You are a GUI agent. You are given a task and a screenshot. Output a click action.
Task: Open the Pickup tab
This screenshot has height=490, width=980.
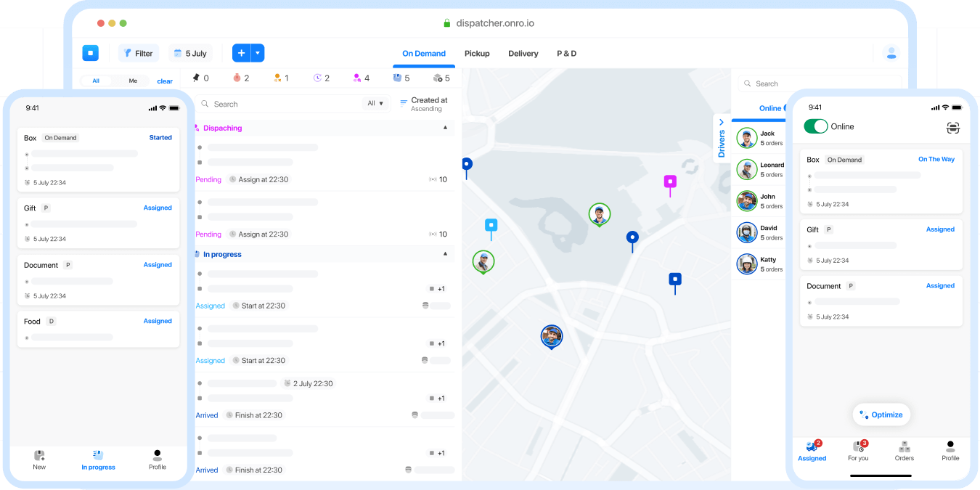(x=477, y=54)
